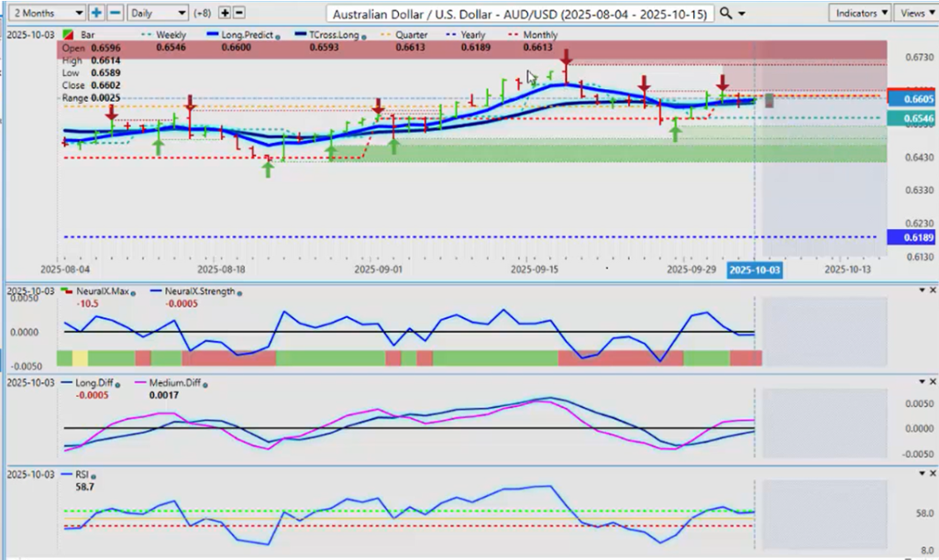Open the Indicators menu
The image size is (939, 560).
point(859,14)
